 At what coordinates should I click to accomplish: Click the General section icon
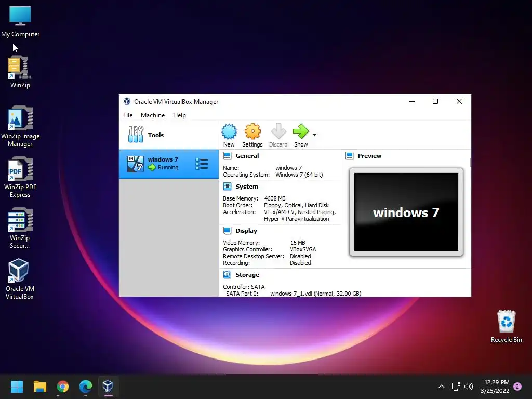(x=228, y=156)
